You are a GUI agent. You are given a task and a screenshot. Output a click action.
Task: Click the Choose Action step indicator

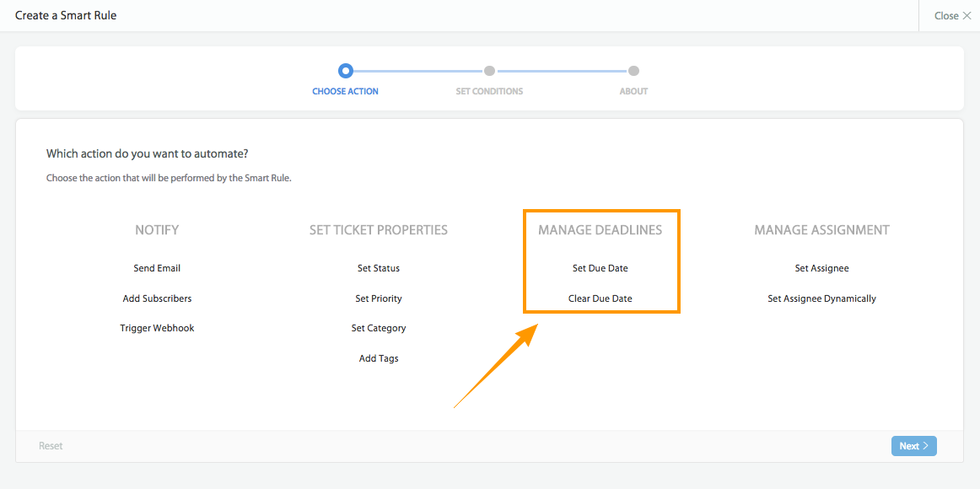pyautogui.click(x=345, y=72)
